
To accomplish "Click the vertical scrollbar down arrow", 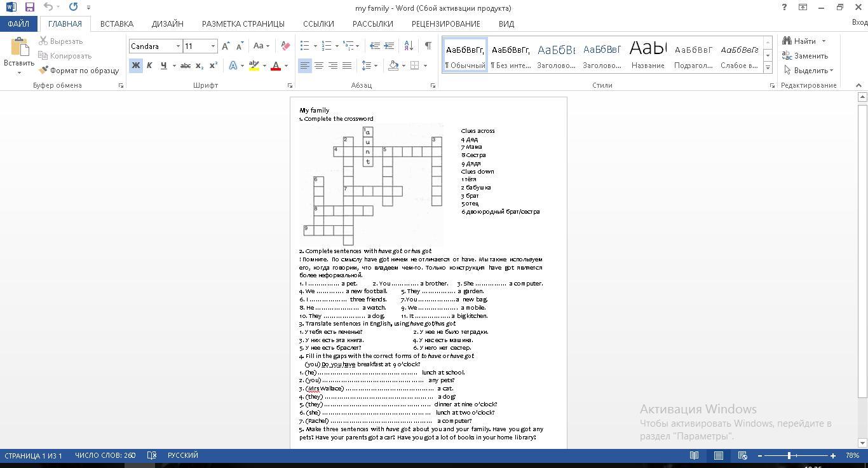I will click(x=862, y=443).
